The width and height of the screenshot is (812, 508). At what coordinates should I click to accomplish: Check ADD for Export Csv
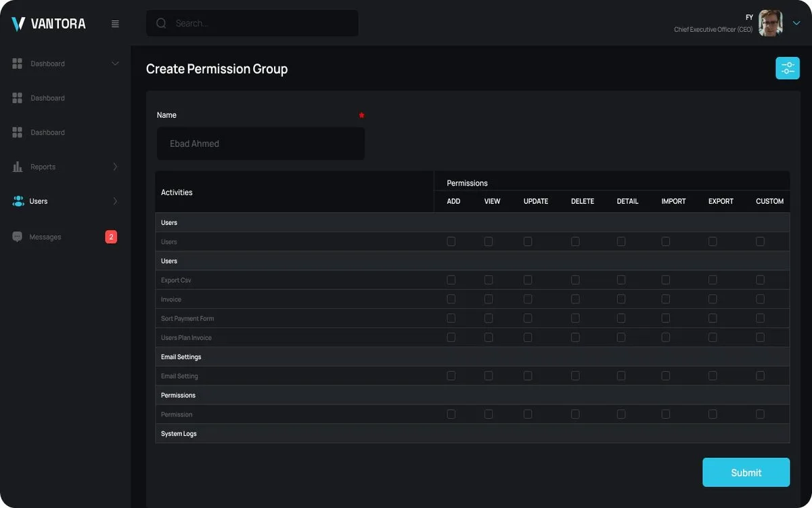(451, 280)
